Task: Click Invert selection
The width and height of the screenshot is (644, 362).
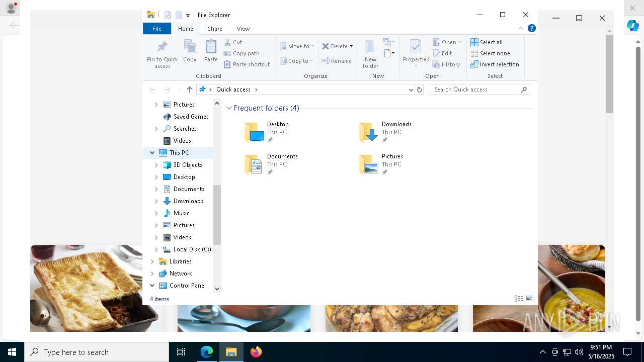Action: (495, 64)
